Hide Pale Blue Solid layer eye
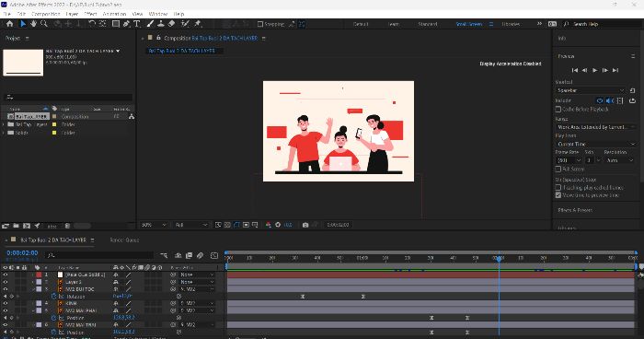Screen dimensions: 644x339 click(x=6, y=275)
